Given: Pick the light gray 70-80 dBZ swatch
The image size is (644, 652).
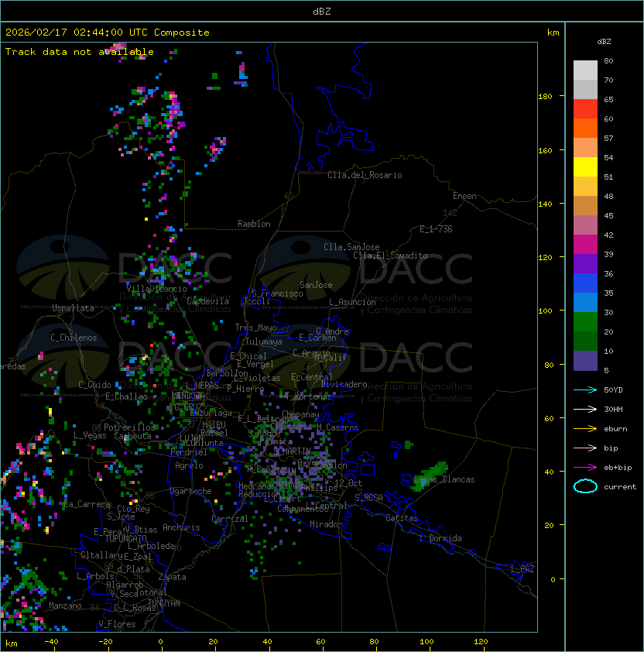Looking at the screenshot, I should pos(585,70).
